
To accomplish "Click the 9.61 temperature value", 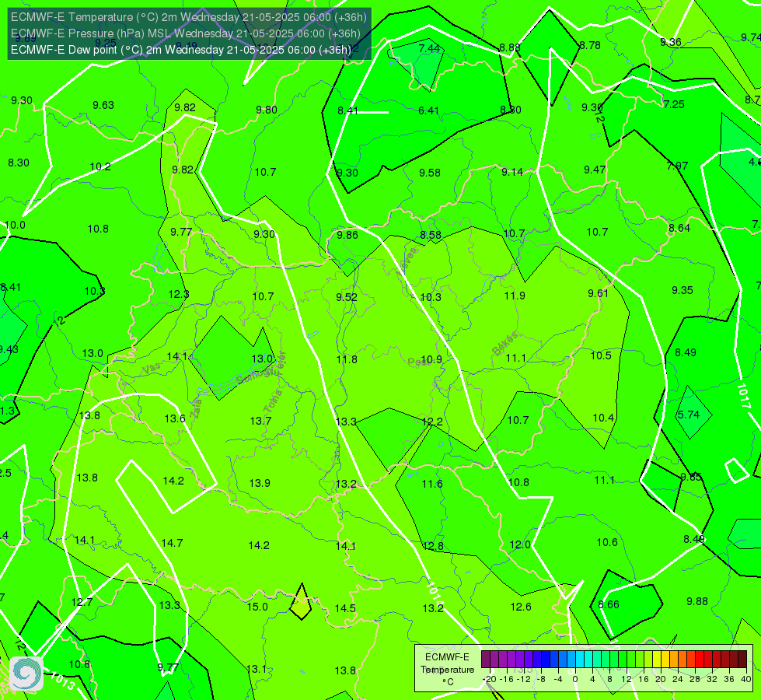I will 598,293.
